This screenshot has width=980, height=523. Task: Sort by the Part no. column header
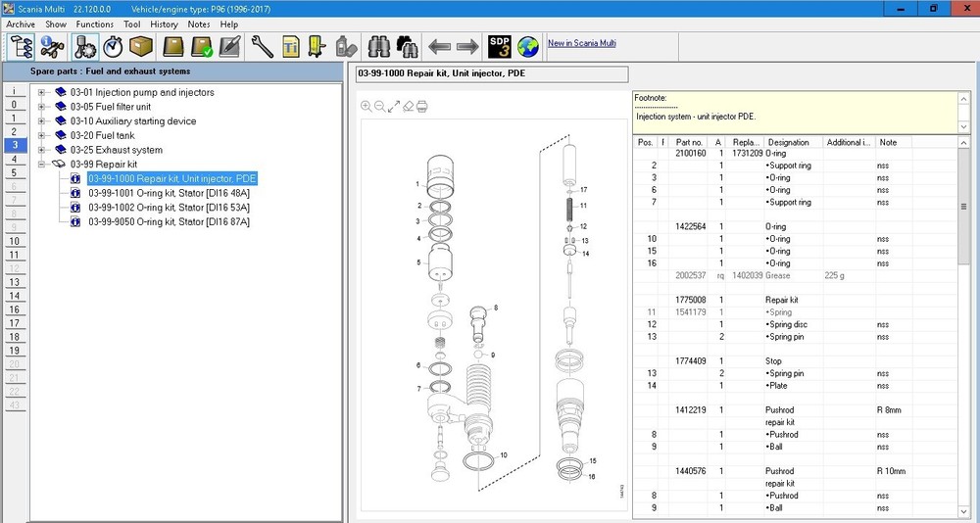pos(689,142)
